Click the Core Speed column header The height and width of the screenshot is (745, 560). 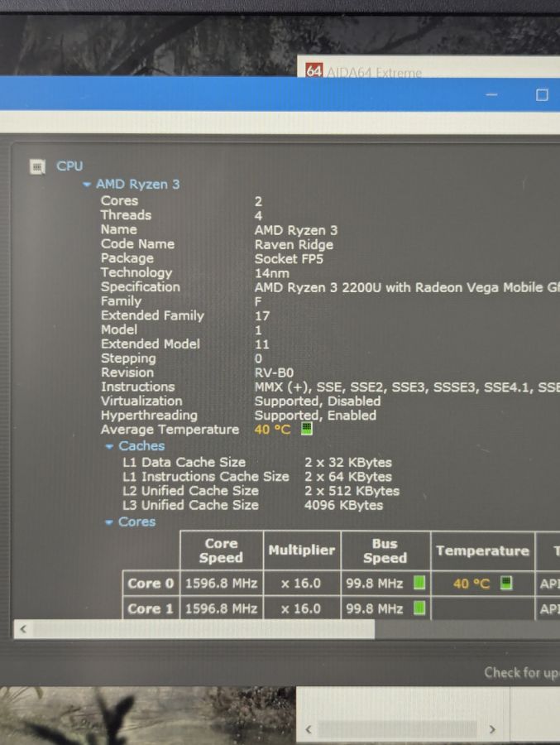(222, 550)
